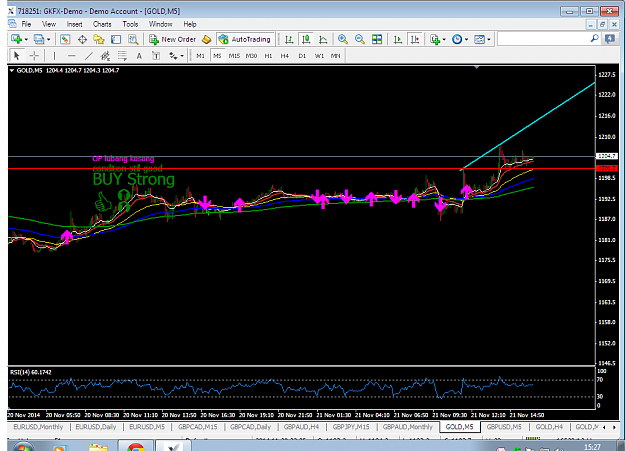
Task: Click the Profiles icon
Action: 39,39
